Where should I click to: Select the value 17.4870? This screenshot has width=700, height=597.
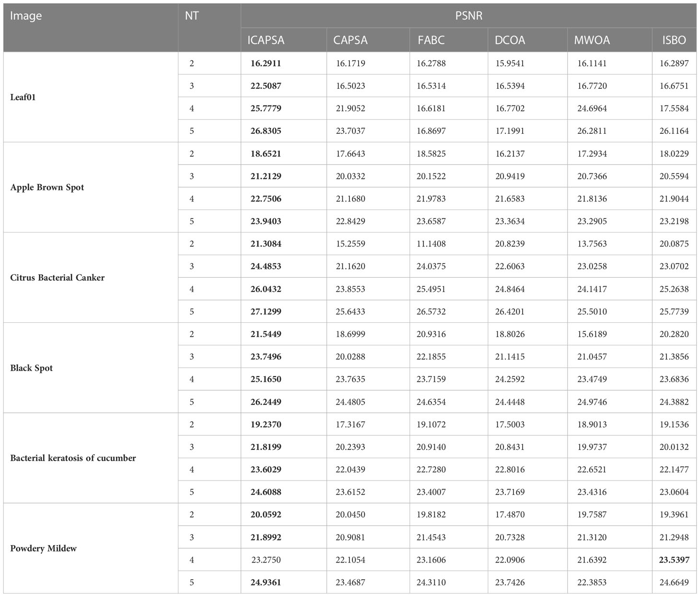[510, 515]
